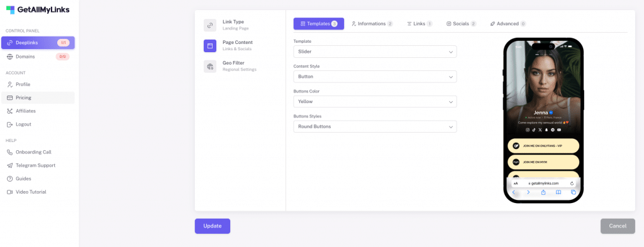Screen dimensions: 644x247
Task: Click Join Me on OnlyFans VIP button
Action: [543, 146]
